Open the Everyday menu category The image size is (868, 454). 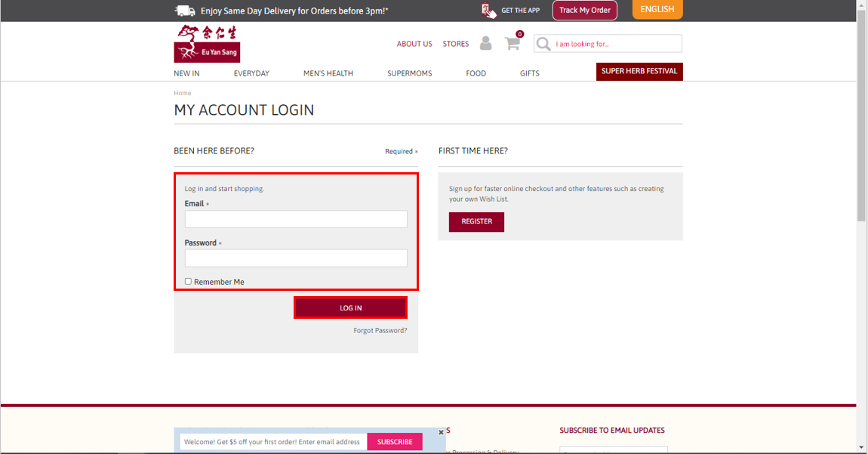pyautogui.click(x=251, y=73)
